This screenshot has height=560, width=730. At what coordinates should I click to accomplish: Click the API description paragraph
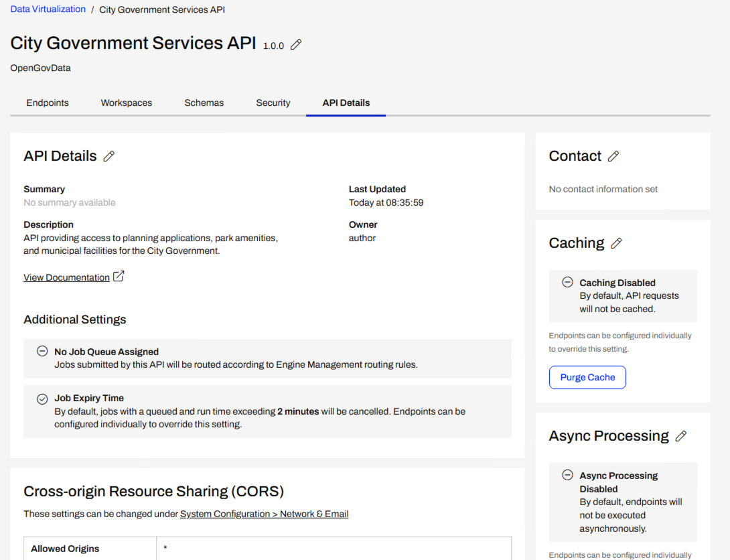(x=151, y=244)
